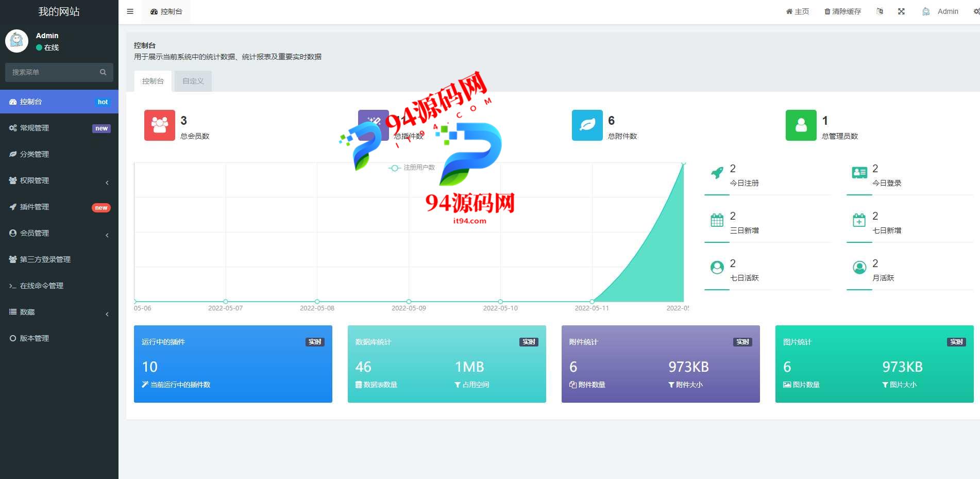The image size is (980, 479).
Task: Click the chart data point at 2022-05-09
Action: click(x=409, y=301)
